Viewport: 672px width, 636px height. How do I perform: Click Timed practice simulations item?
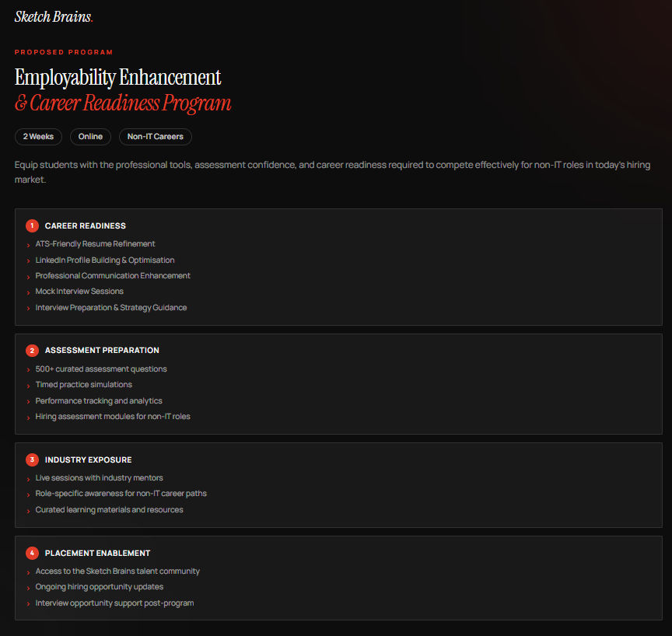tap(83, 385)
